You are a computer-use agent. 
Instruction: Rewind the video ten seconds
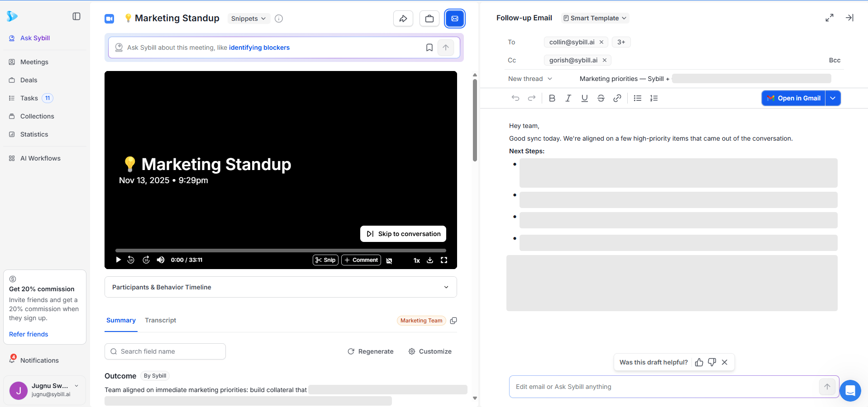point(131,260)
